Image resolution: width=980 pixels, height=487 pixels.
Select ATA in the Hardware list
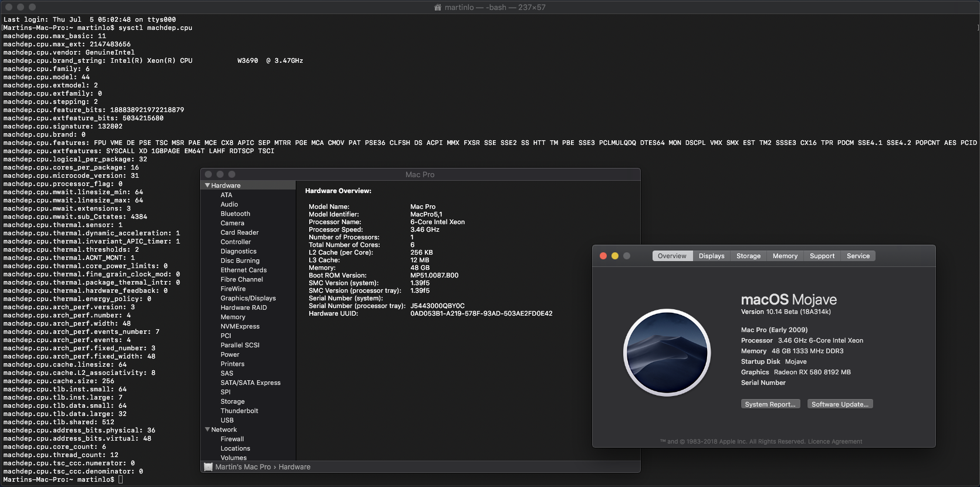pos(227,195)
